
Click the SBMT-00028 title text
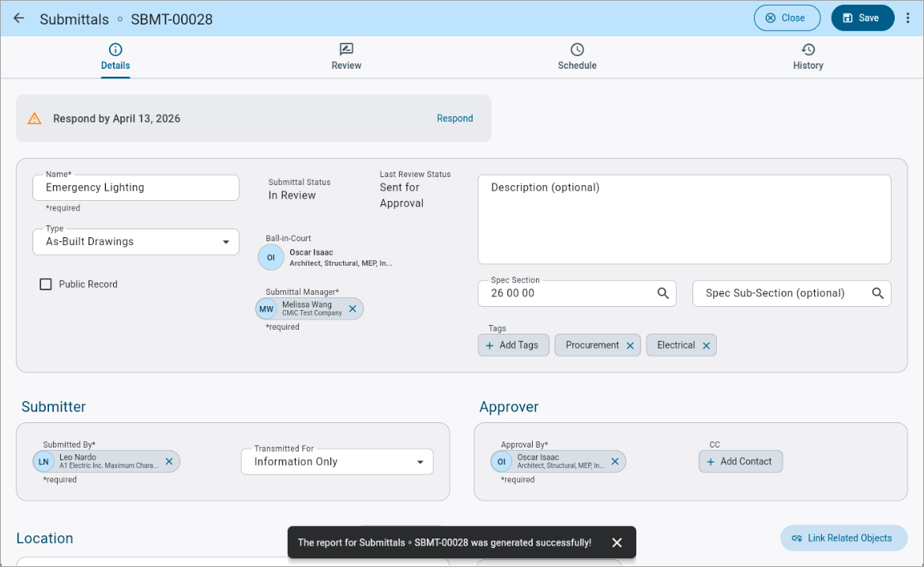click(x=172, y=20)
